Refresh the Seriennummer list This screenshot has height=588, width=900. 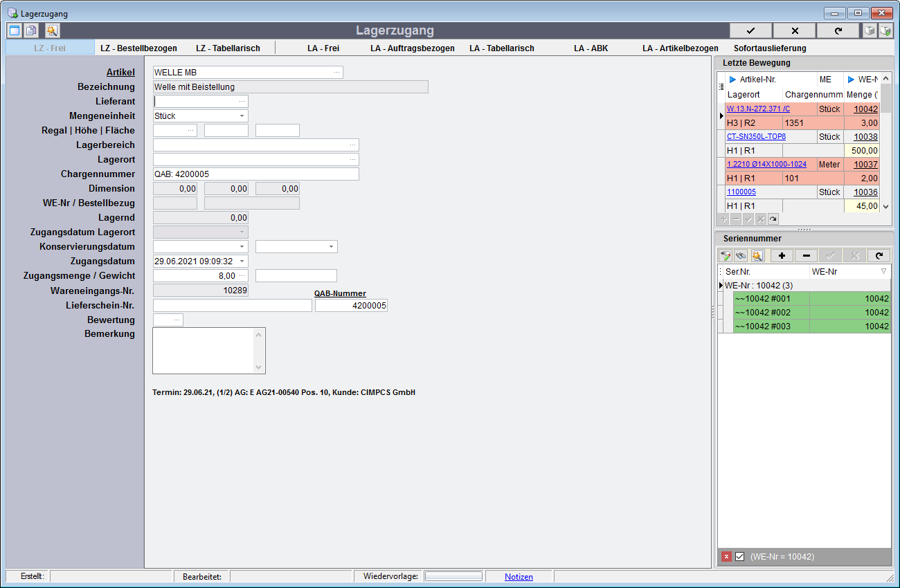(879, 255)
